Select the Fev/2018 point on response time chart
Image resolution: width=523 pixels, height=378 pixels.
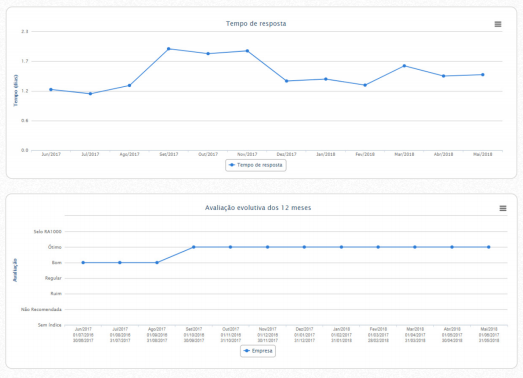[x=365, y=85]
